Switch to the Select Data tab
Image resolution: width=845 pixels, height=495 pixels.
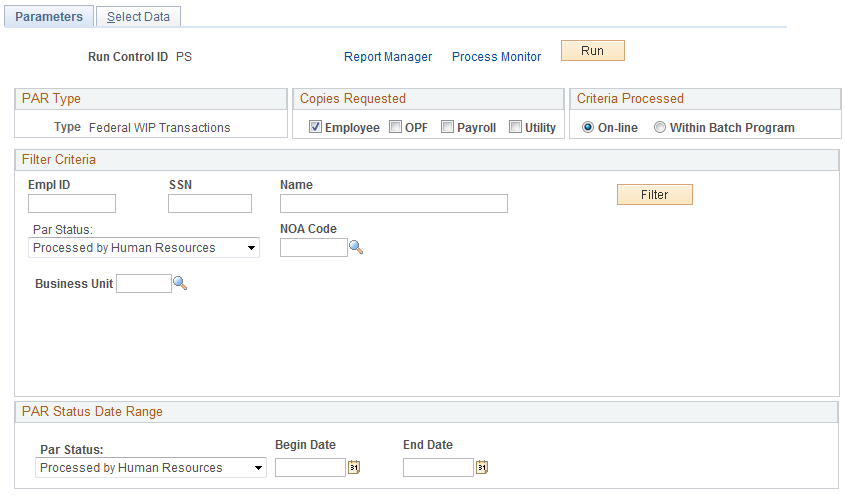click(x=138, y=17)
